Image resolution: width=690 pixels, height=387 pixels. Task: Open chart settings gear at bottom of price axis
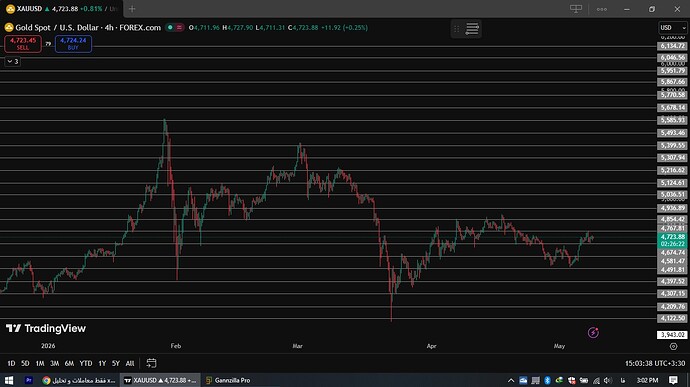click(673, 346)
